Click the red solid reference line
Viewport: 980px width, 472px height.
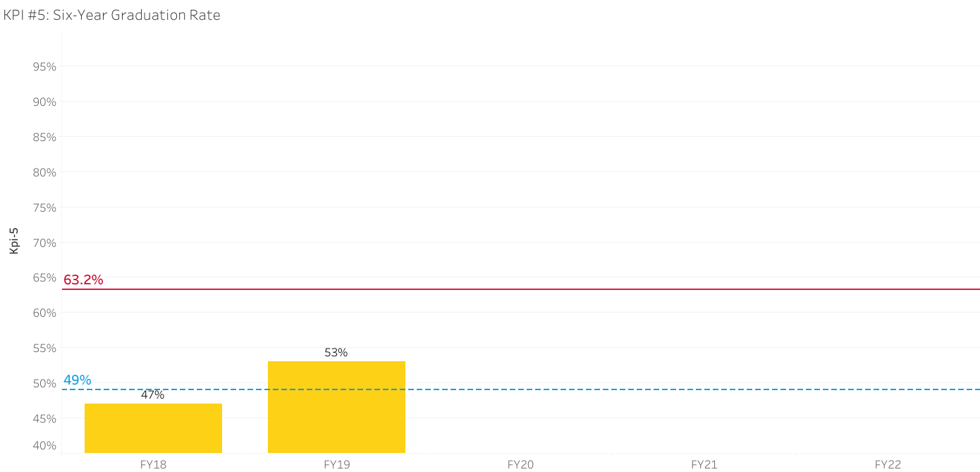coord(521,289)
